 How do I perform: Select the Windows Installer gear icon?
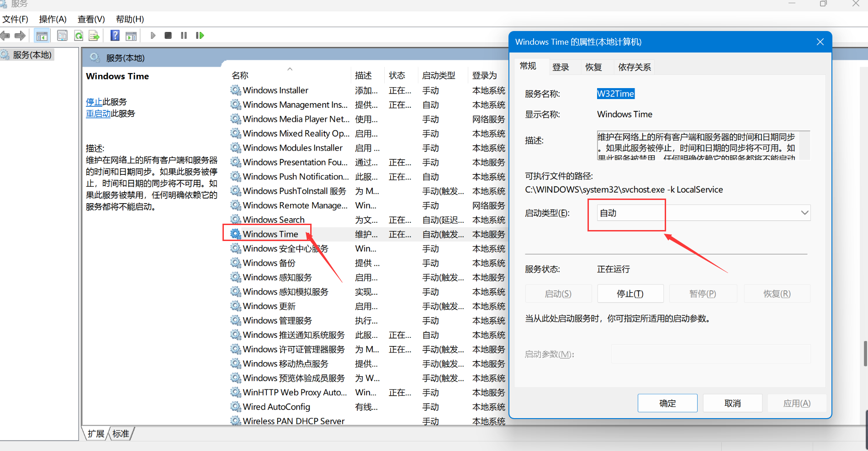(236, 90)
